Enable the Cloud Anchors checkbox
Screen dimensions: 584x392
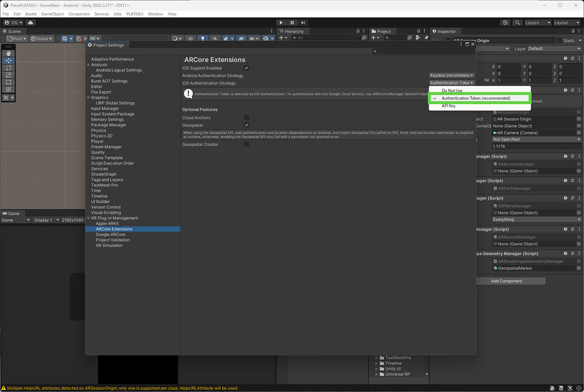(247, 118)
